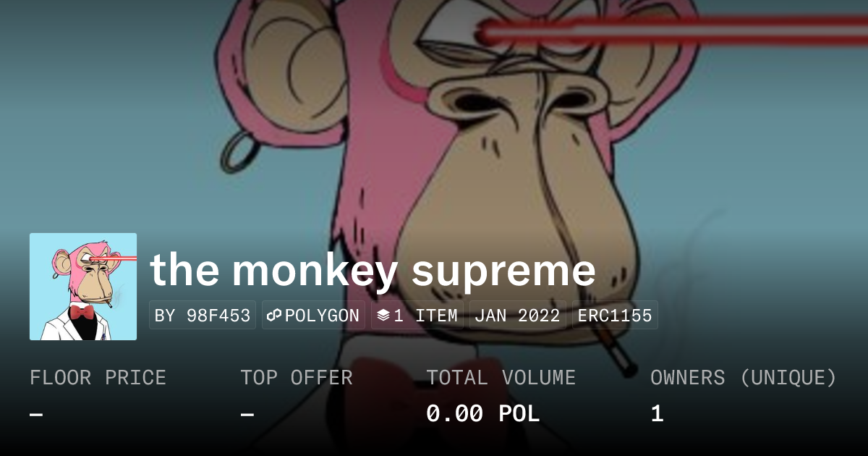This screenshot has width=868, height=456.
Task: Click the POLYGON chain badge
Action: pos(313,316)
